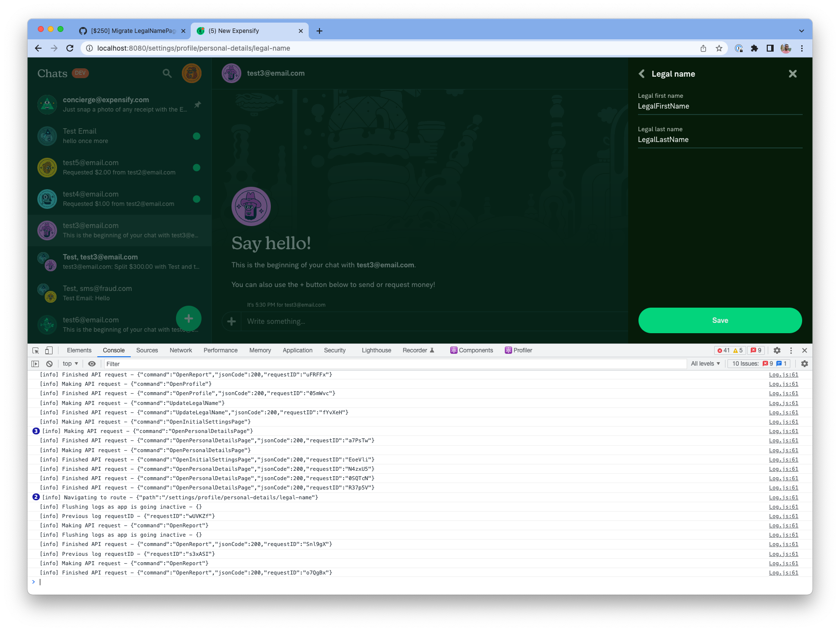Open the browser tab search chevron
The width and height of the screenshot is (840, 631).
click(801, 30)
